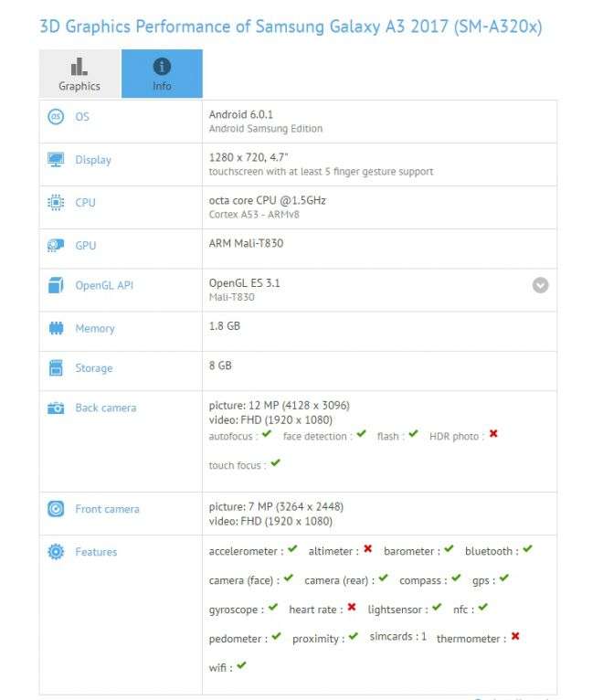Screen dimensions: 603x700
Task: Click the bar chart icon on Graphics tab
Action: 79,67
